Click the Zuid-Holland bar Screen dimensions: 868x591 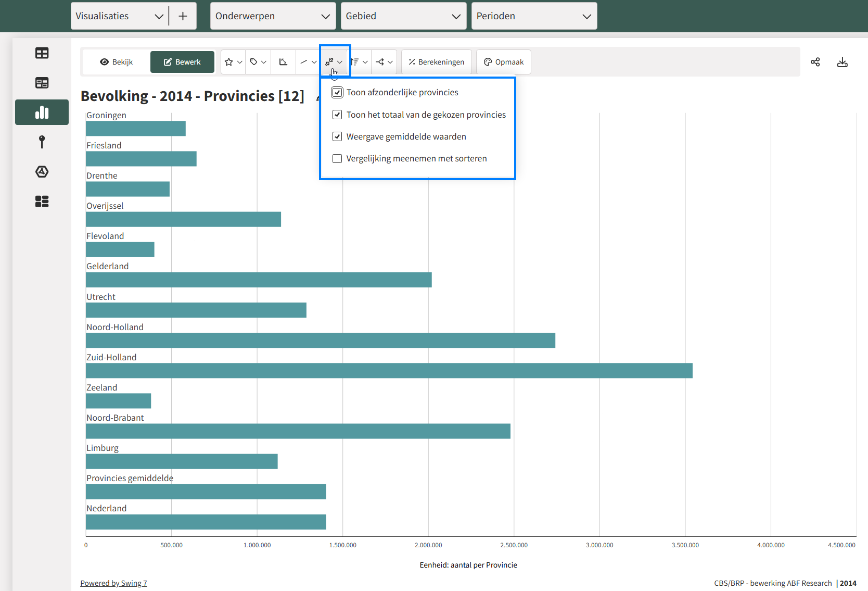tap(389, 371)
